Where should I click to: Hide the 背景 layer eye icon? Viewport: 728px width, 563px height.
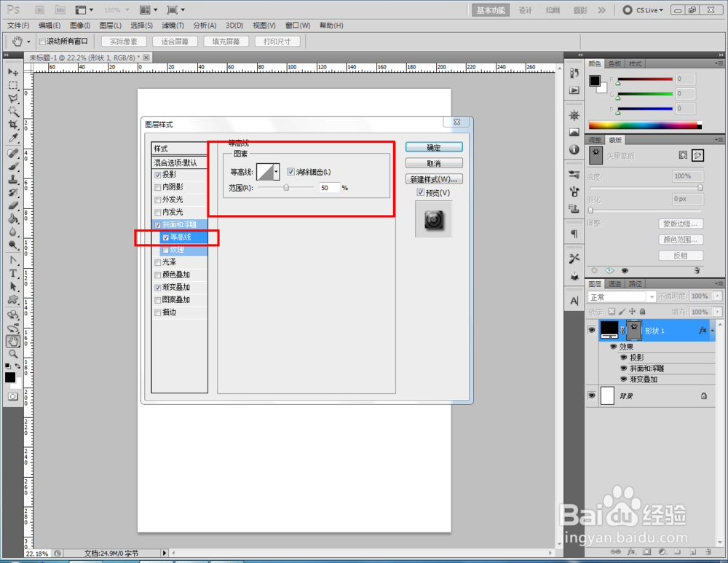[591, 395]
